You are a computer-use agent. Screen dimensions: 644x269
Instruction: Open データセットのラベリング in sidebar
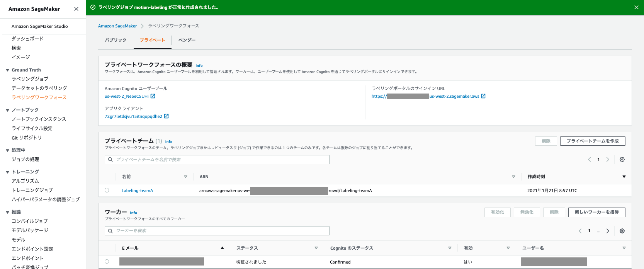point(39,88)
